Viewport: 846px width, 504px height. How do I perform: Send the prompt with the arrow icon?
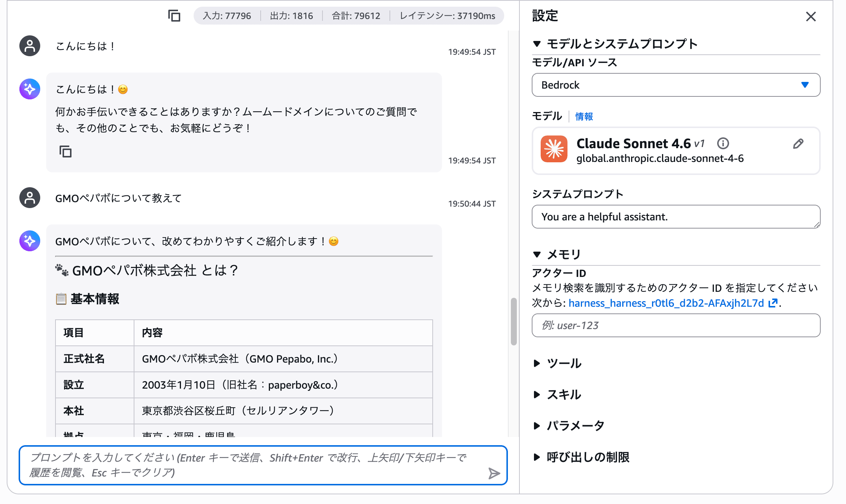pos(494,473)
